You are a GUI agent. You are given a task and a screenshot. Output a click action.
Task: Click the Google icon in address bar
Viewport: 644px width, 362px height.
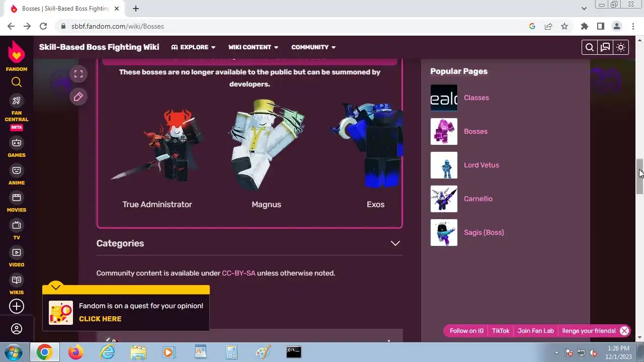[x=532, y=26]
